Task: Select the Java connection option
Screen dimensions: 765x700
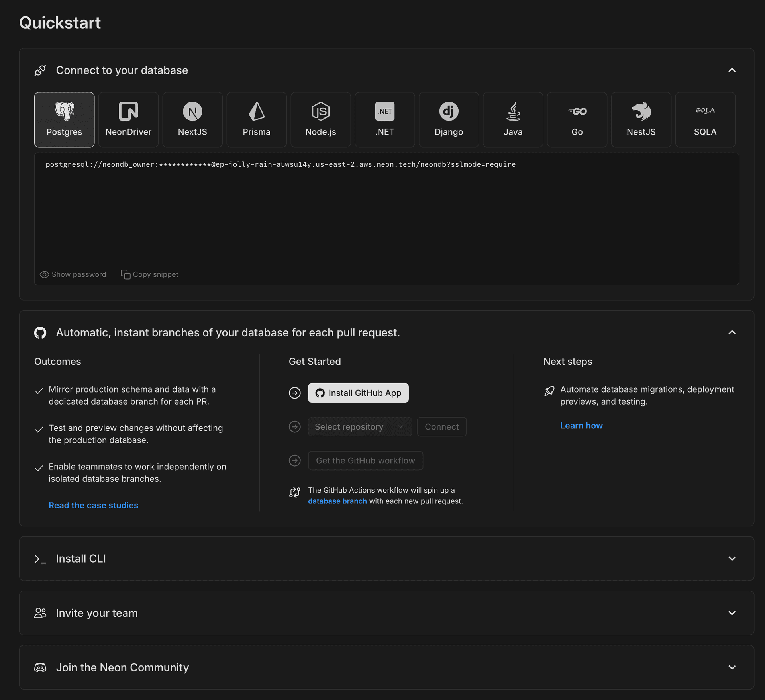Action: click(513, 119)
